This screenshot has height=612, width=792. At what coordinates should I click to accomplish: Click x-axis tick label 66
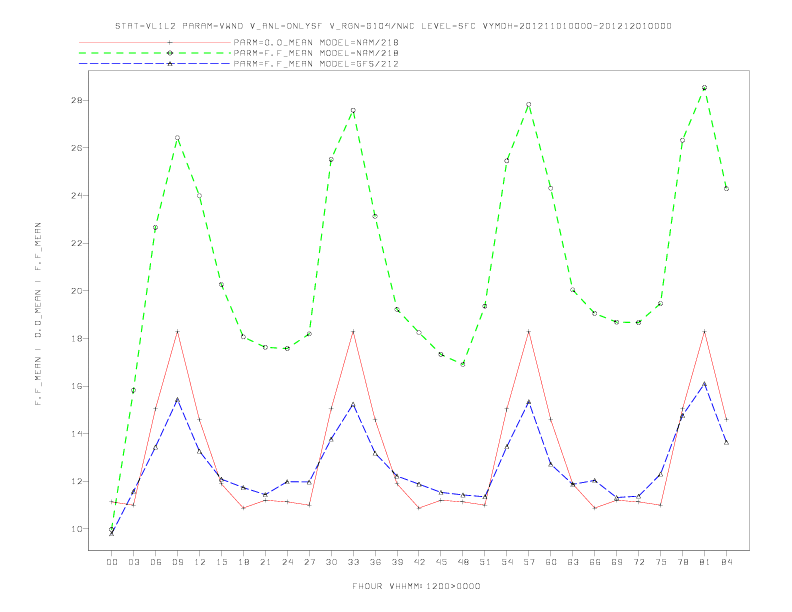point(595,562)
